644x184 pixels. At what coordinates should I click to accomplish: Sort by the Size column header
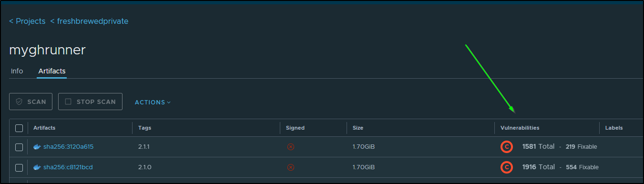coord(358,128)
